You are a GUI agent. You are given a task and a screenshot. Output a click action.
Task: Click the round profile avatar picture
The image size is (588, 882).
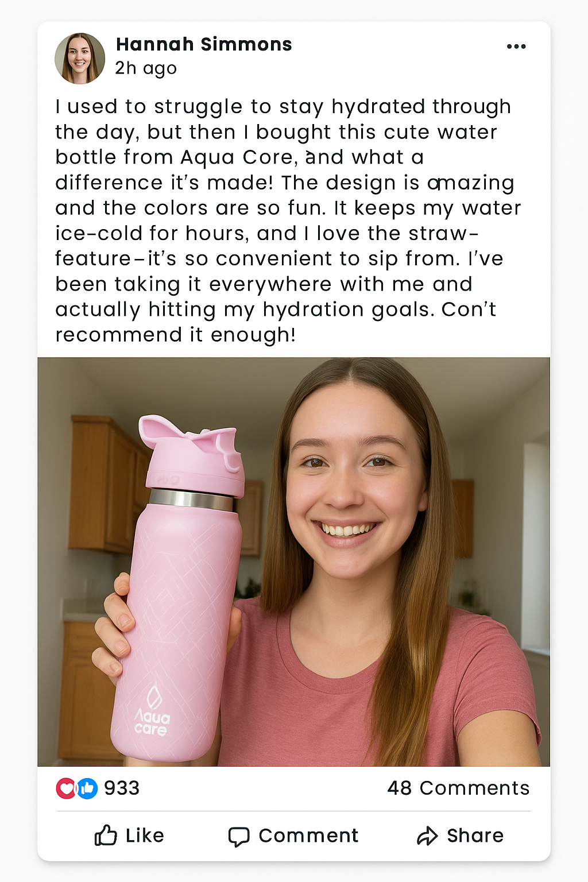pyautogui.click(x=80, y=59)
